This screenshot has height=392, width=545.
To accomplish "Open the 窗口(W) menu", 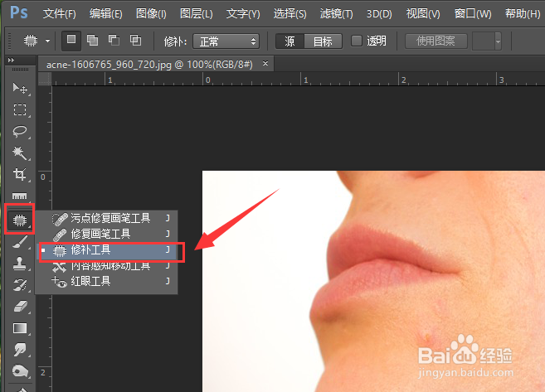I will pos(473,13).
